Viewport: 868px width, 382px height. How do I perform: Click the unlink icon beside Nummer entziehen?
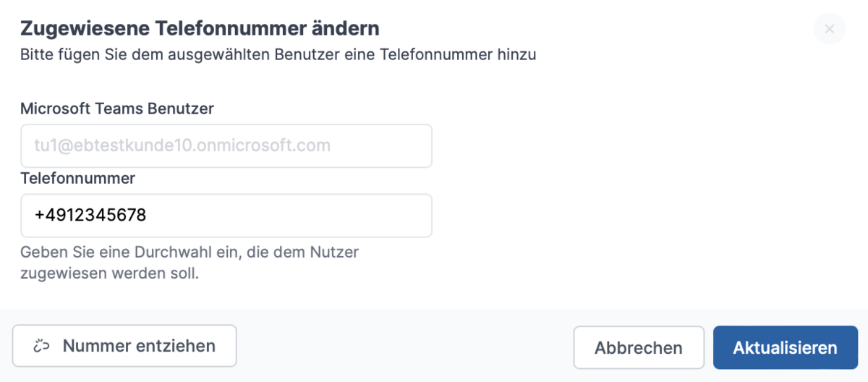point(41,346)
